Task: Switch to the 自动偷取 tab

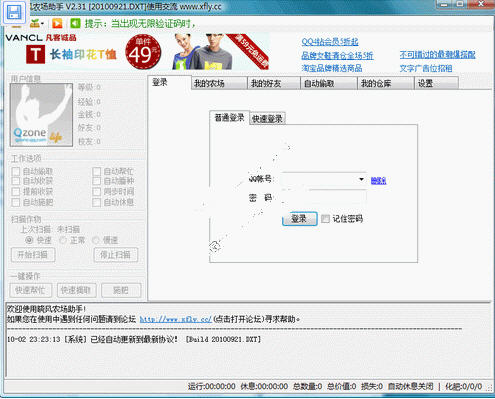Action: pos(328,83)
